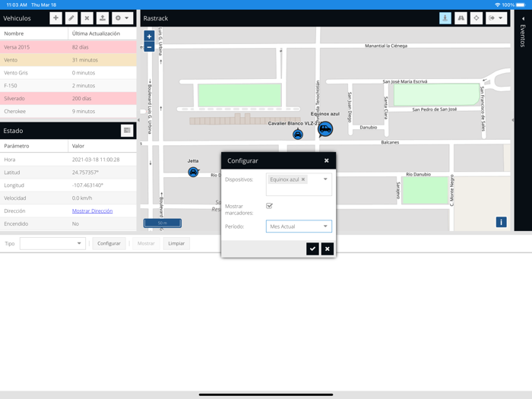The height and width of the screenshot is (399, 532).
Task: Remove Equinox azul tag from Dispositivos
Action: [303, 179]
